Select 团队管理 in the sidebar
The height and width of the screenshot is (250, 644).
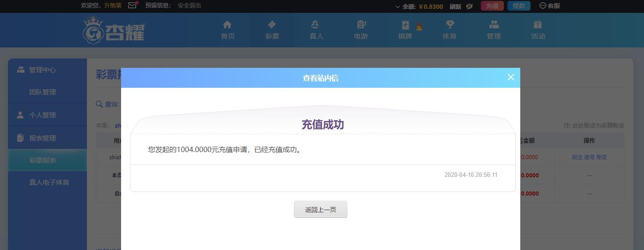coord(43,92)
